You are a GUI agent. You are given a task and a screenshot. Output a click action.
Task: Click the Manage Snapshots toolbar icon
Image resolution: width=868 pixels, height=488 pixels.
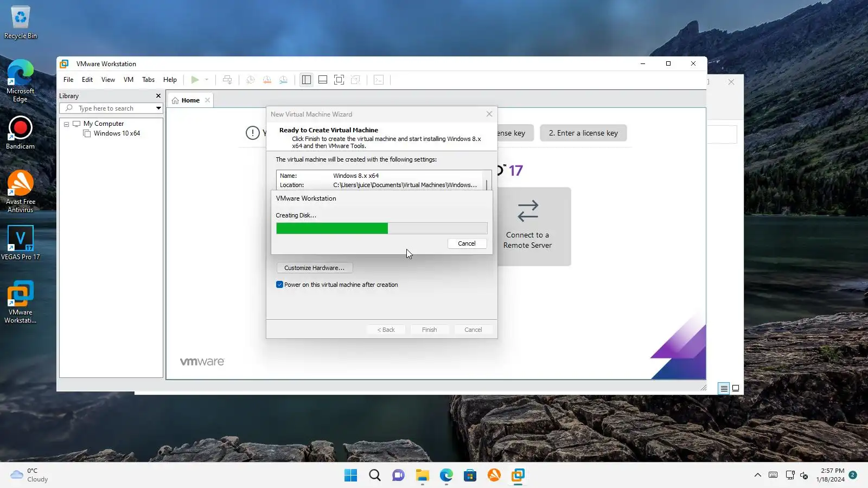283,80
